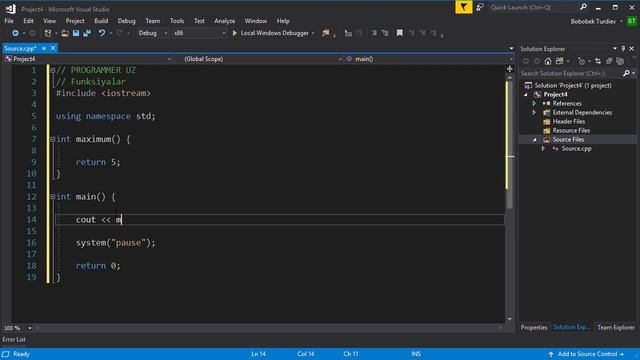
Task: Click the Open File folder icon
Action: [x=65, y=33]
